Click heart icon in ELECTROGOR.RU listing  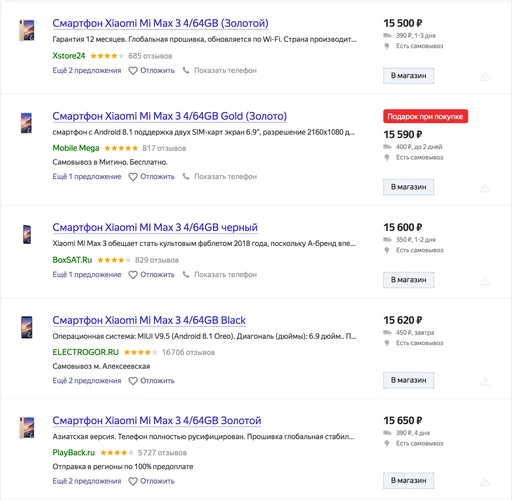click(x=133, y=381)
